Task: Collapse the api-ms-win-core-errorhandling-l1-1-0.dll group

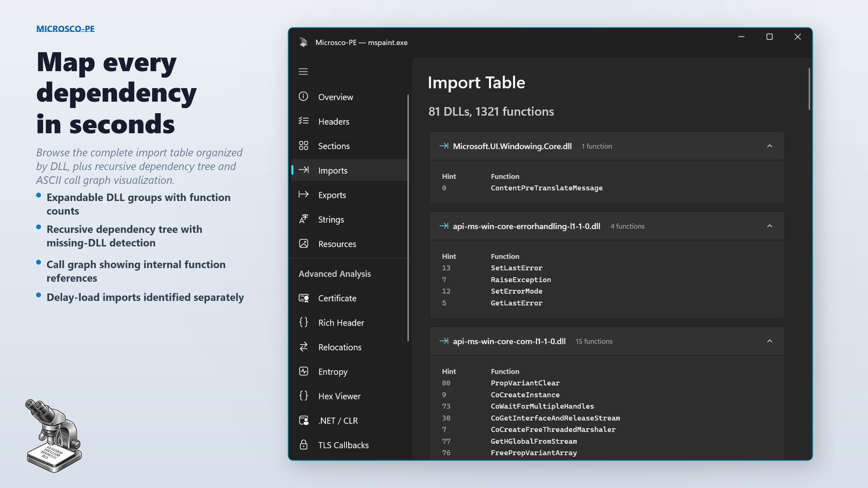Action: 770,226
